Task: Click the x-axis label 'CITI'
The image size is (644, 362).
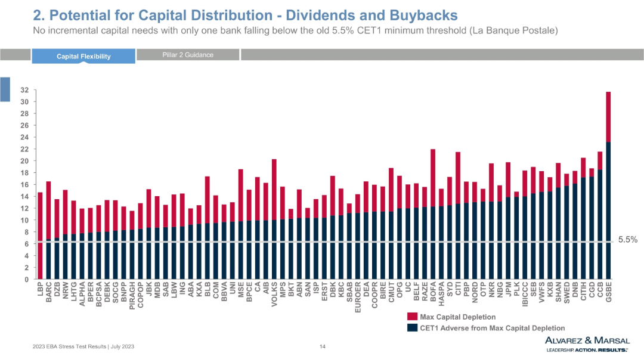Action: (458, 289)
